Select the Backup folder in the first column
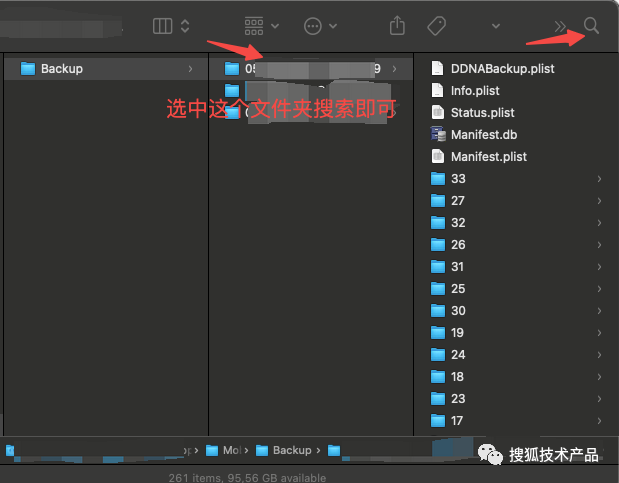619x483 pixels. point(106,69)
